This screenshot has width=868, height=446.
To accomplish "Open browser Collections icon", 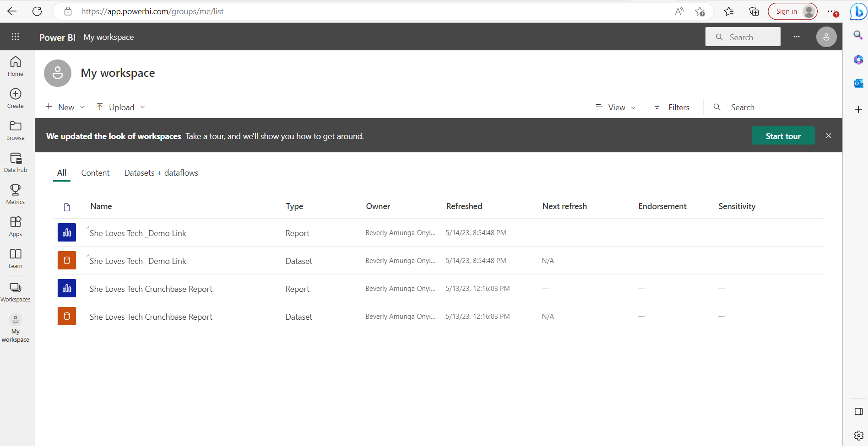I will click(754, 11).
